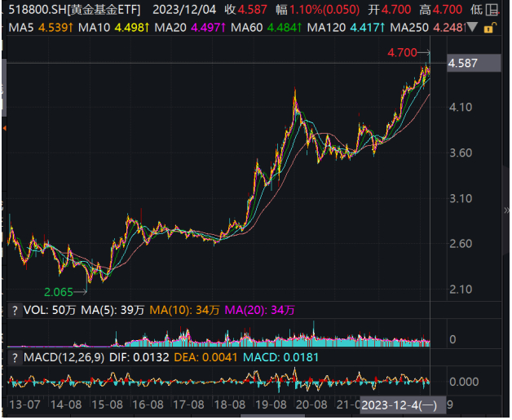Viewport: 512px width, 420px height.
Task: Click the red 4.700 high price marker
Action: (x=402, y=52)
